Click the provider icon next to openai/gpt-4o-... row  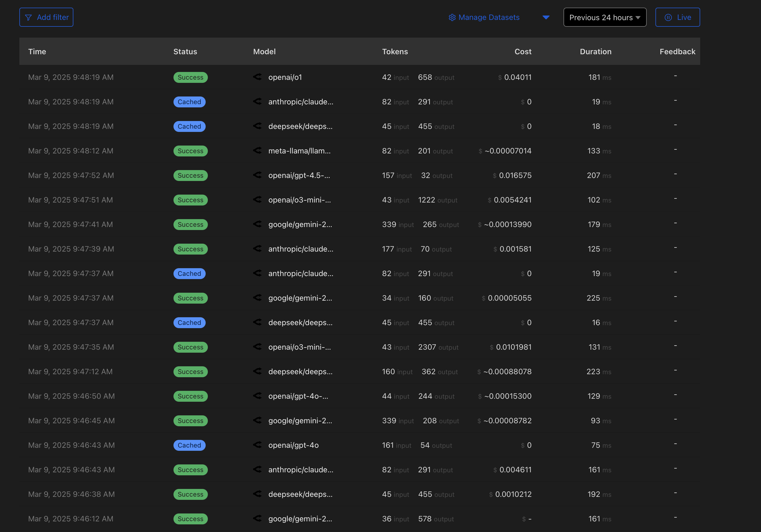click(x=257, y=395)
